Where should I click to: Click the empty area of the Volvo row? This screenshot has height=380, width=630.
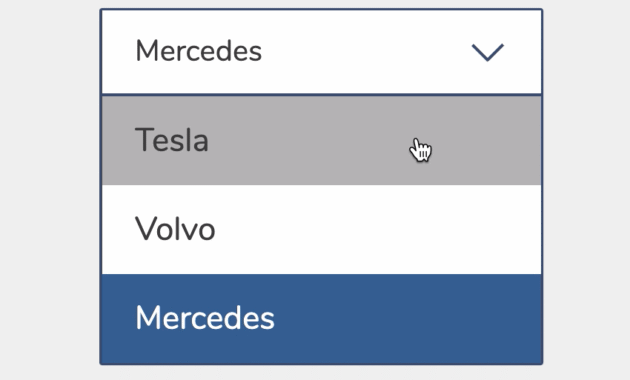(378, 229)
